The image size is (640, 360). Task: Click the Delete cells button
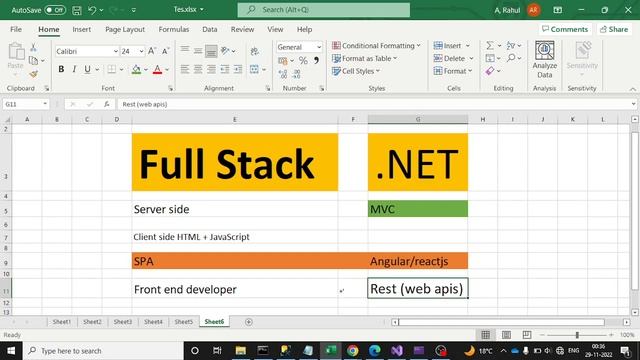(x=449, y=58)
